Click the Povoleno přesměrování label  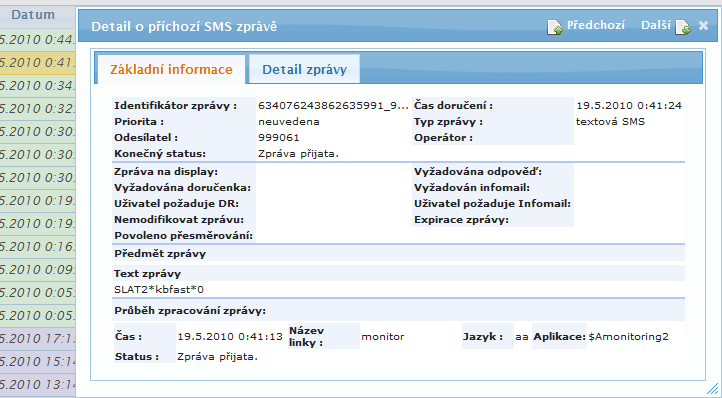(x=184, y=236)
